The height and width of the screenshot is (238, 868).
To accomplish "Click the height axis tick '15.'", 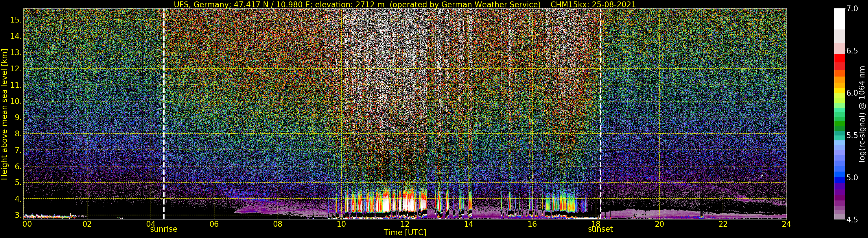I will point(16,20).
